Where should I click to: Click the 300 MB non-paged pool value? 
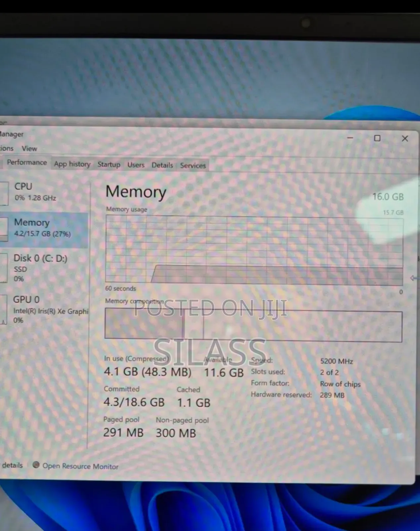[x=176, y=433]
